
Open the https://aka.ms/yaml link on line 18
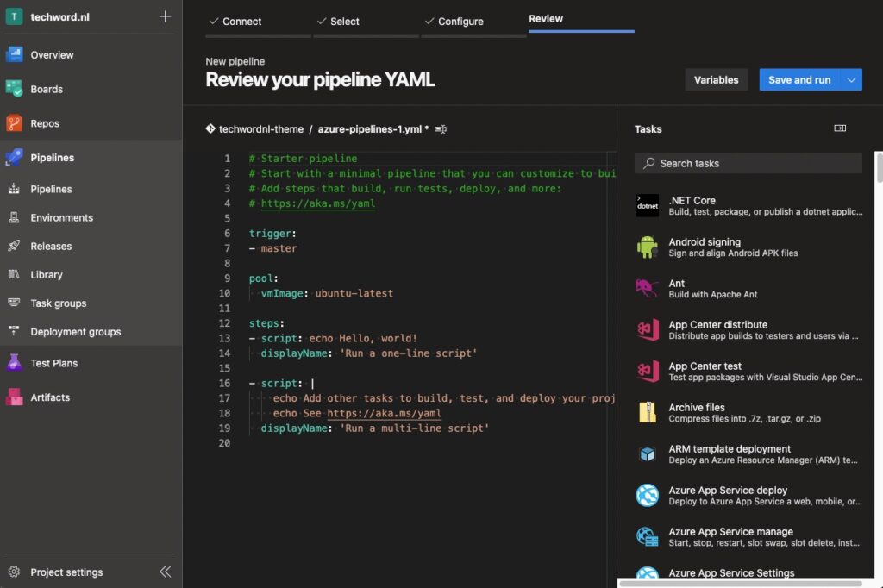[384, 413]
